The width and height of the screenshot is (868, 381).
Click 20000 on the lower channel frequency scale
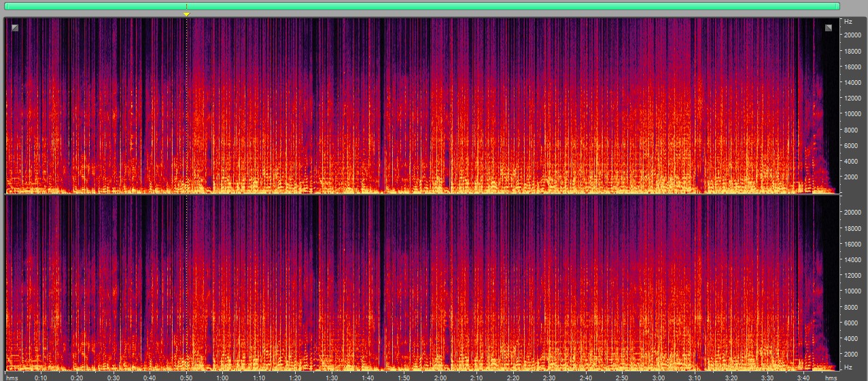click(x=853, y=212)
